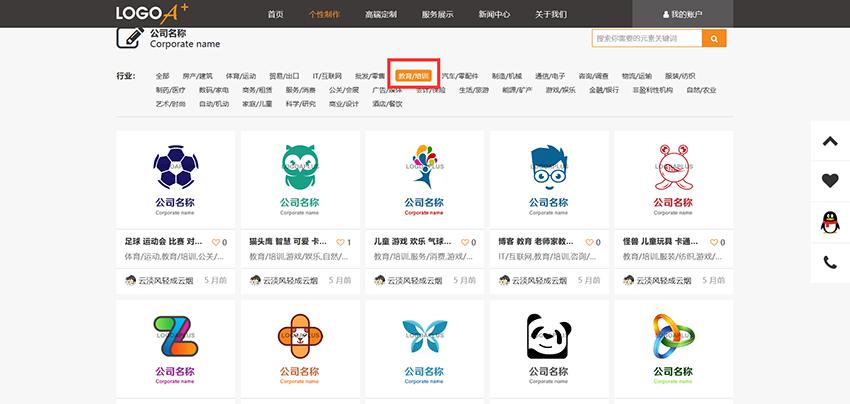Open the blue butterfly logo thumbnail
850x404 pixels.
424,349
